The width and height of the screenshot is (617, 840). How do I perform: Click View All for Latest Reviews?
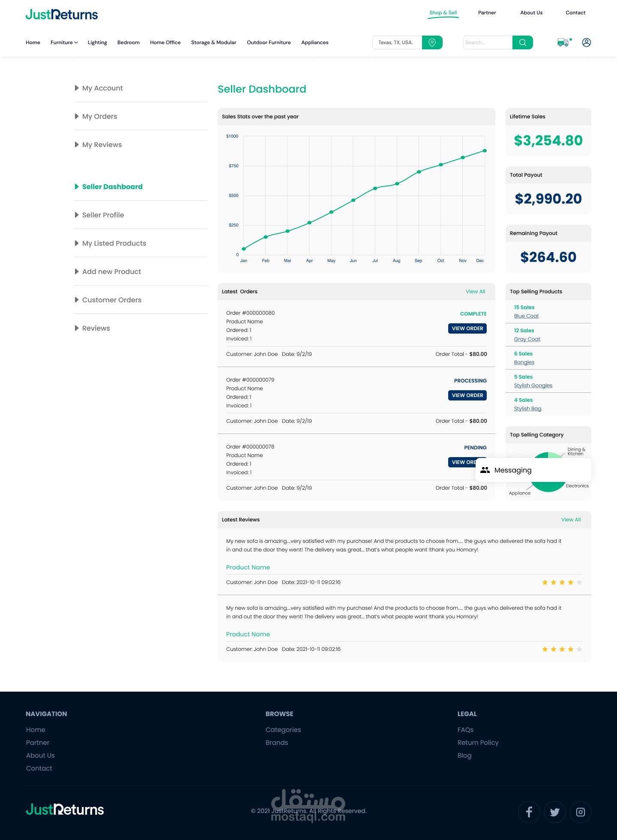coord(571,520)
